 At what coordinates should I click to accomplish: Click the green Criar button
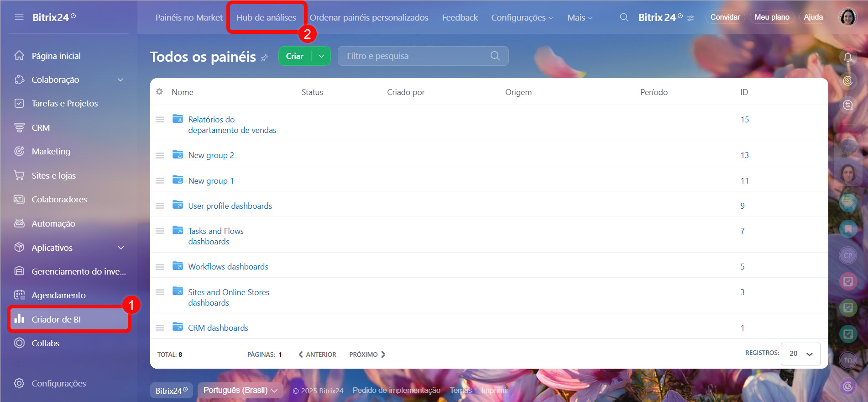(x=295, y=56)
